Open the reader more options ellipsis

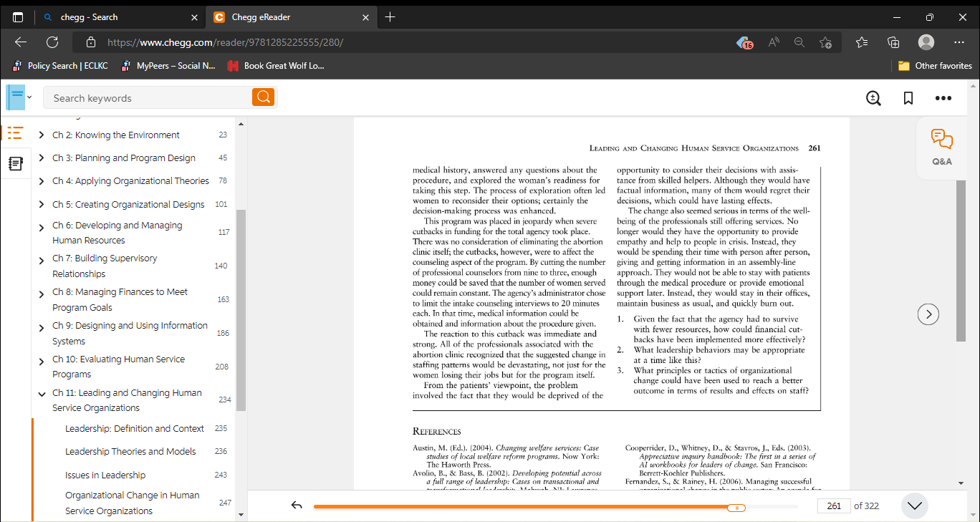pyautogui.click(x=943, y=98)
